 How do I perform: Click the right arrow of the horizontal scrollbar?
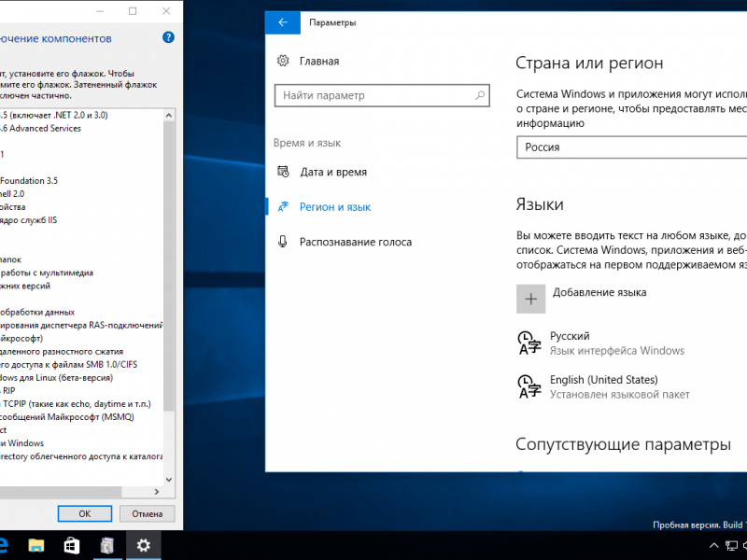[157, 492]
